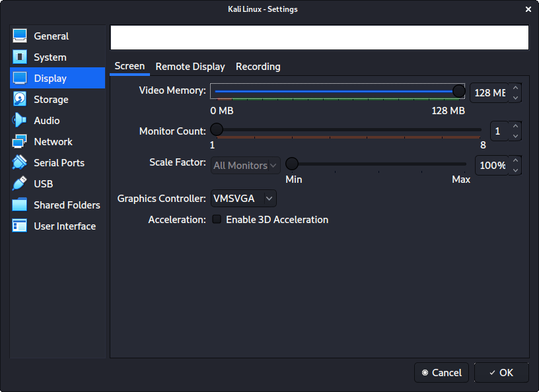
Task: Select the User Interface icon
Action: 20,226
